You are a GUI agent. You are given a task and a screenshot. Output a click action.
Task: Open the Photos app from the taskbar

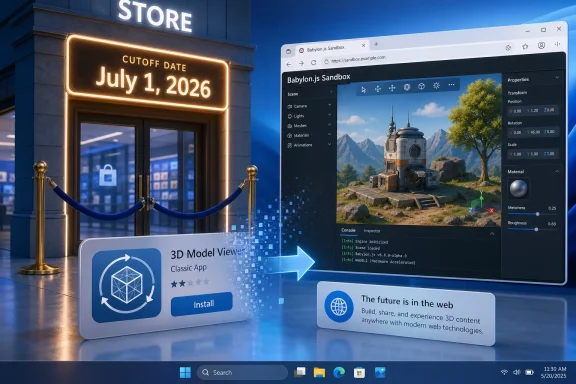click(x=380, y=373)
